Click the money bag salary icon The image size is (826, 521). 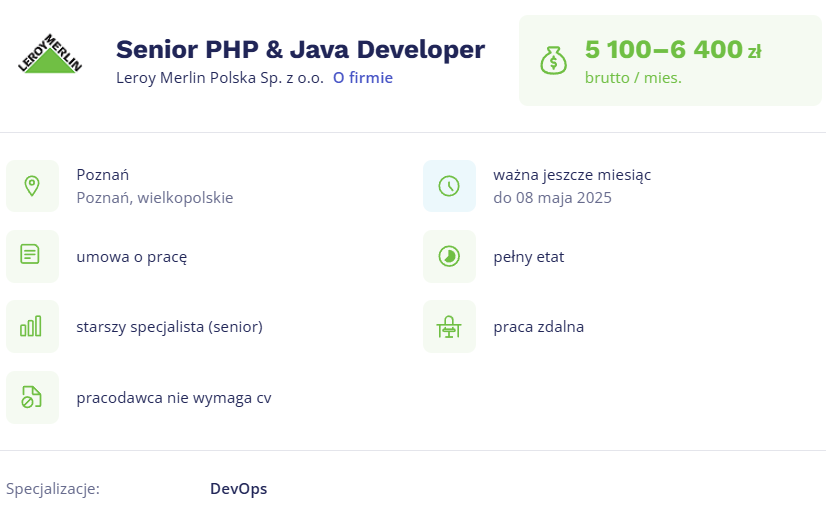coord(553,60)
